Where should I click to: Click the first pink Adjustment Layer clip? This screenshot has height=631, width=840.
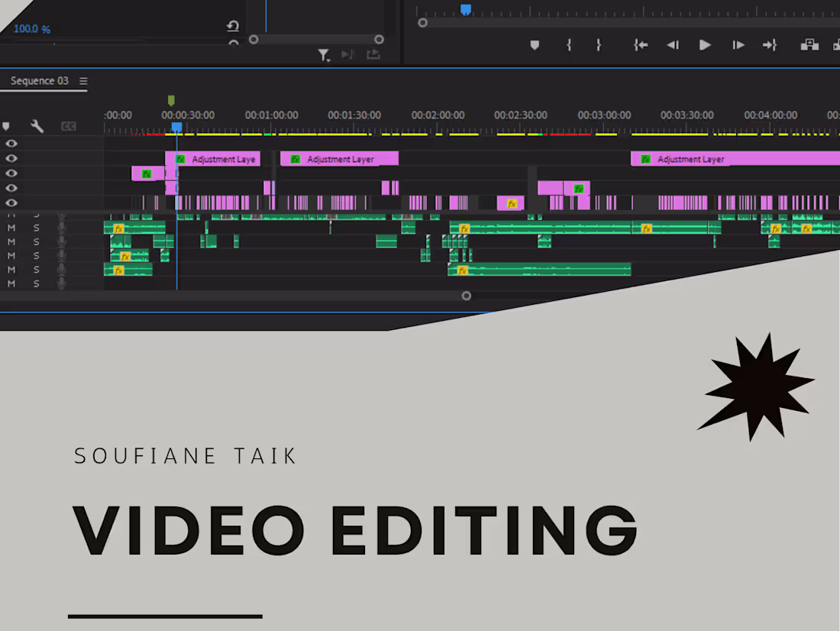click(x=214, y=159)
